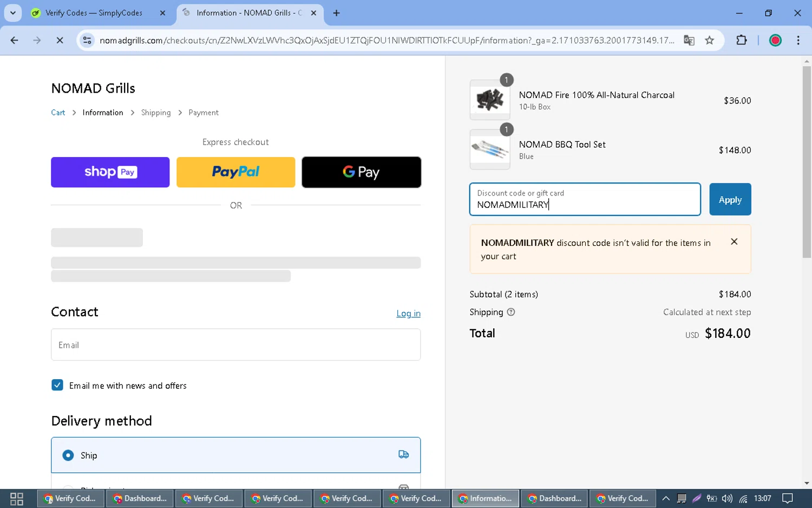Click the Payment breadcrumb step

pos(204,113)
